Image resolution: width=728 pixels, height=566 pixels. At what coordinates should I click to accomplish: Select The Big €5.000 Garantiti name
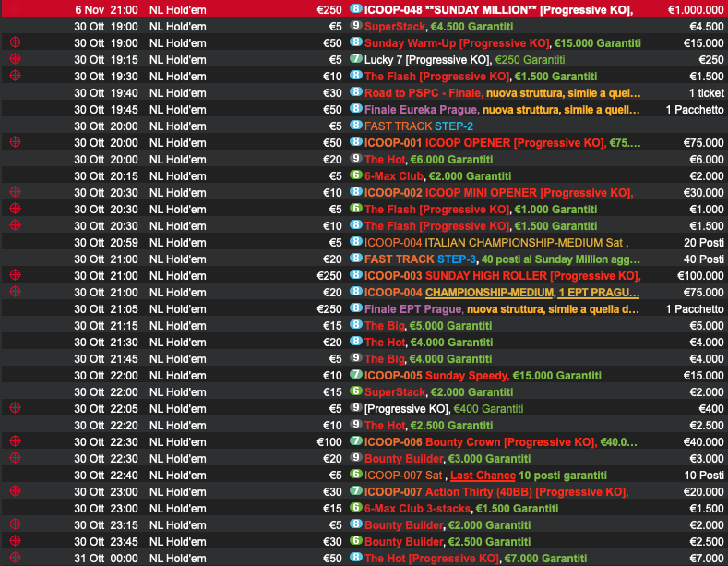428,326
